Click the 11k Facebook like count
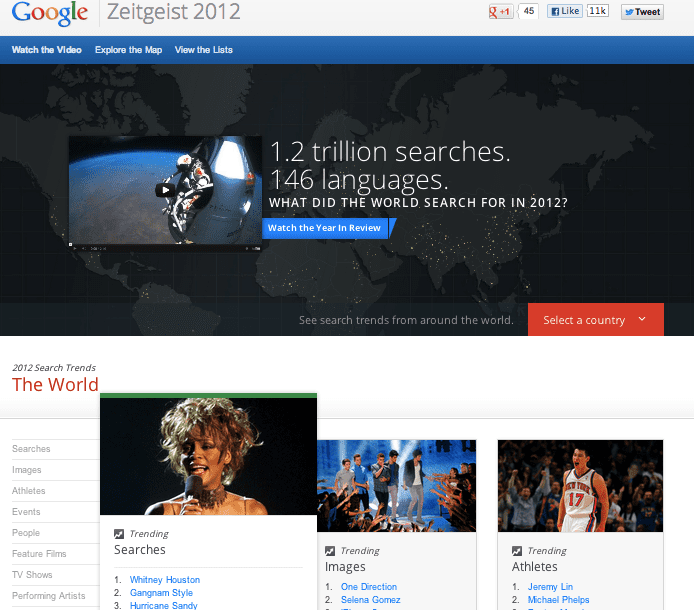694x610 pixels. pyautogui.click(x=598, y=11)
